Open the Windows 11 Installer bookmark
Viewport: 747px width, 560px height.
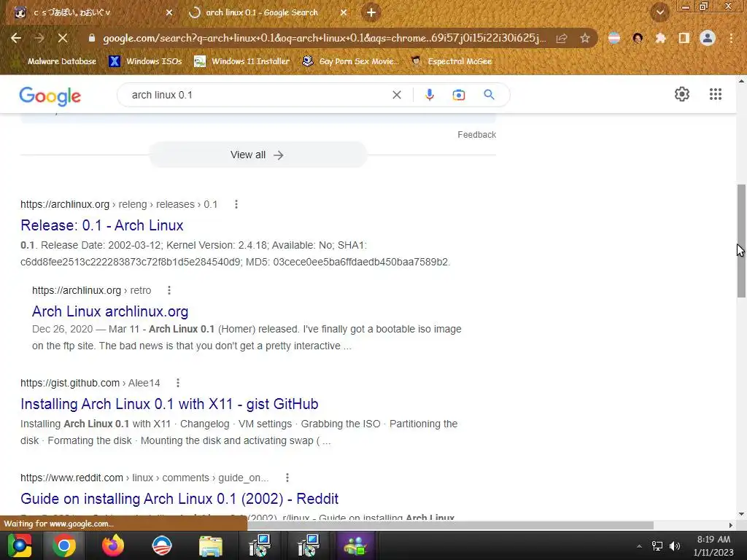(x=242, y=61)
